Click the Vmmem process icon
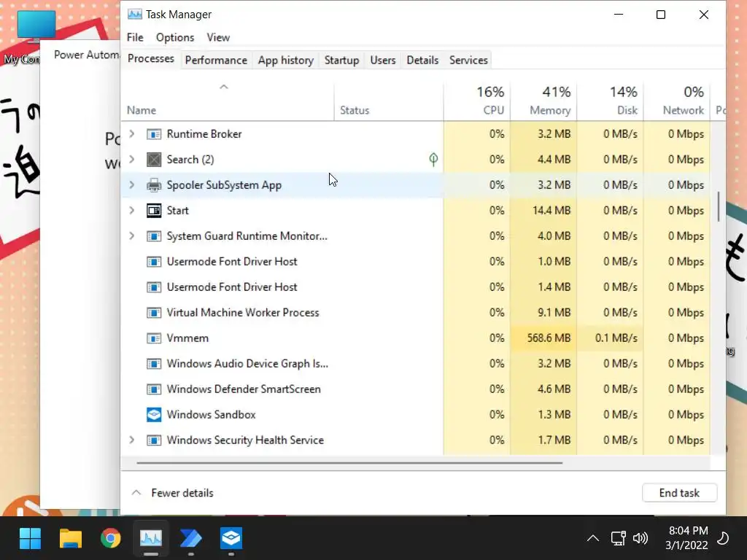Image resolution: width=747 pixels, height=560 pixels. coord(153,338)
